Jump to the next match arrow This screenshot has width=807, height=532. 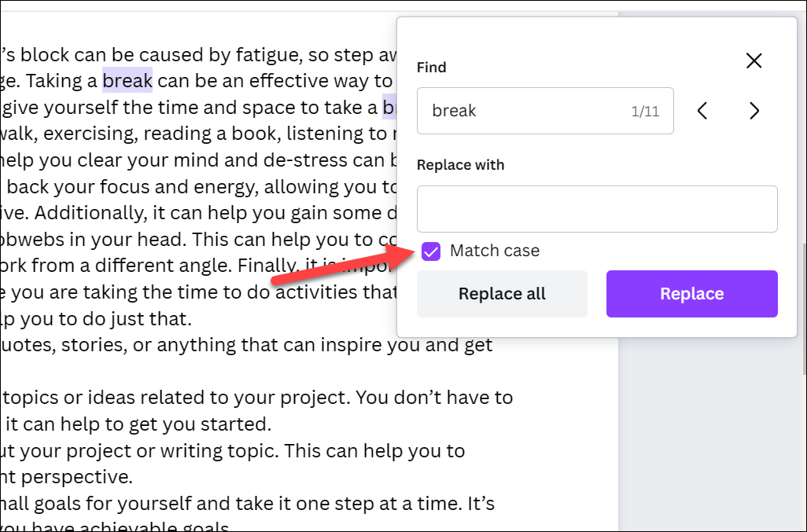[754, 111]
